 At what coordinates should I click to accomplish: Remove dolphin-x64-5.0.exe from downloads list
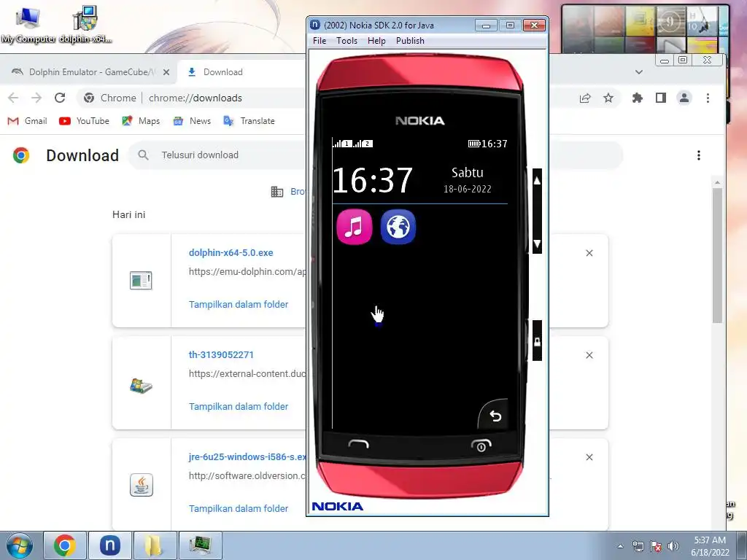pyautogui.click(x=589, y=253)
